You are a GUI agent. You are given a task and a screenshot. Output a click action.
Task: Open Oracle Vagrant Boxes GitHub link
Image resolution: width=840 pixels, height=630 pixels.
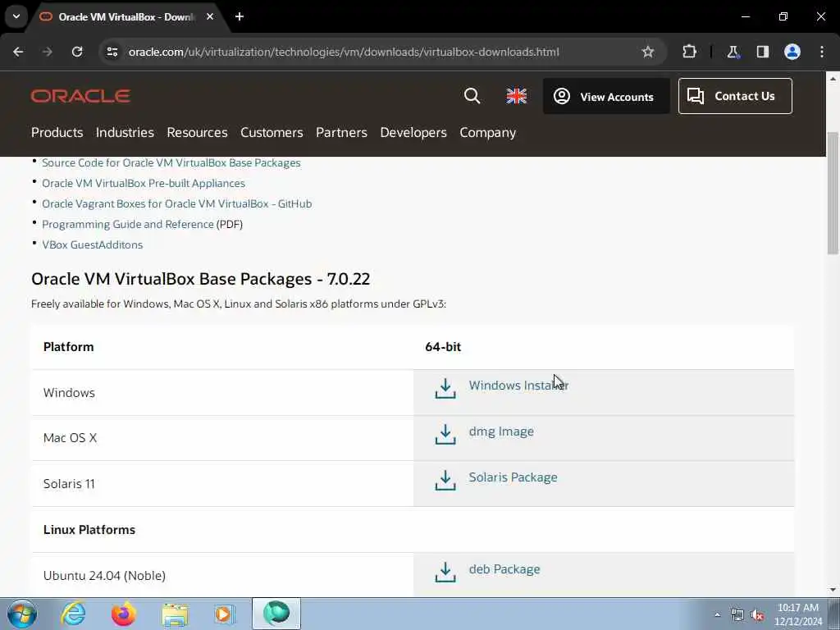pyautogui.click(x=177, y=203)
